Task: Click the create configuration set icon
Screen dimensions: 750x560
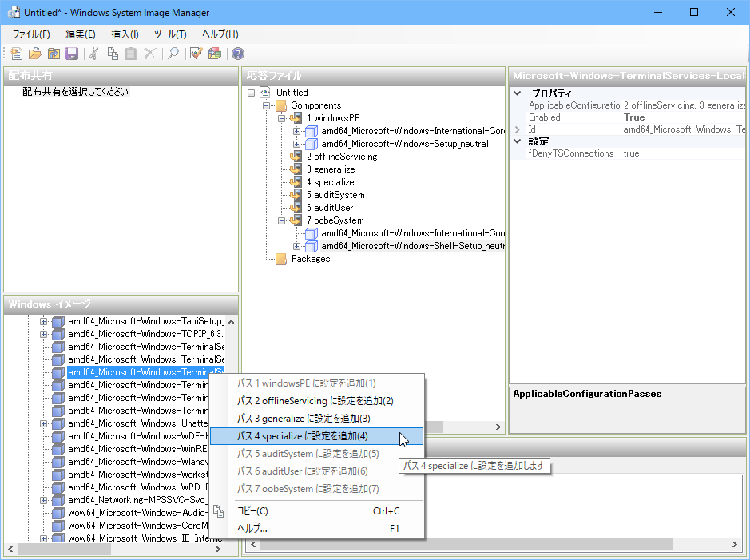Action: (x=215, y=54)
